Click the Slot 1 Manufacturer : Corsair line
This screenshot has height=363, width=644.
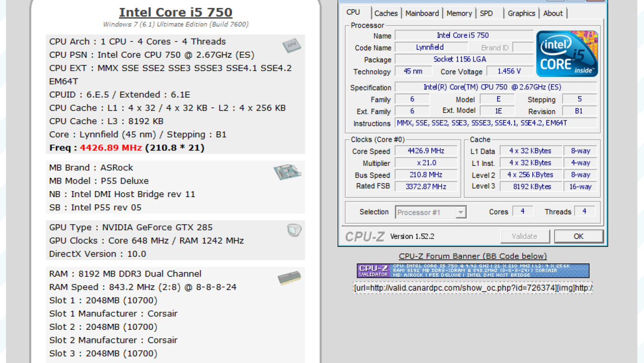113,314
